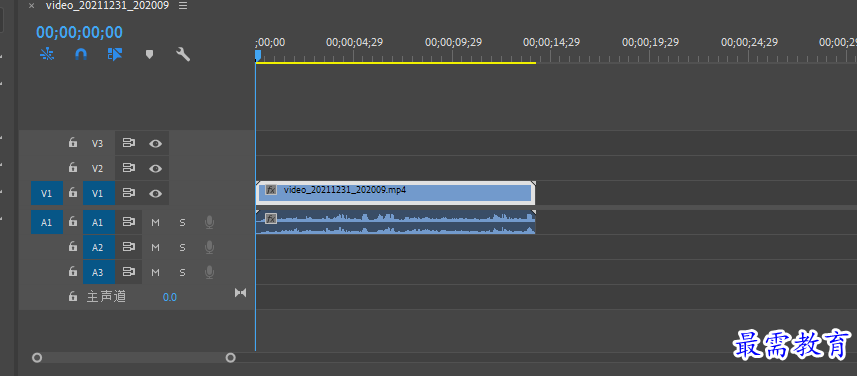Click the master track go-to-end icon

coord(240,293)
